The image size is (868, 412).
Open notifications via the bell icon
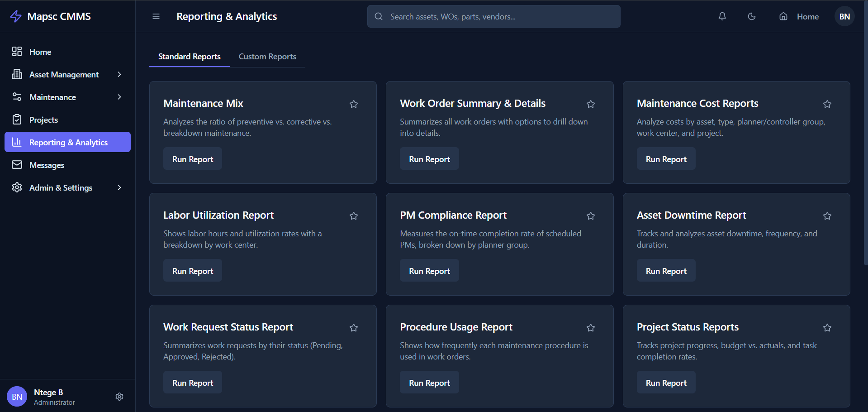[x=722, y=16]
